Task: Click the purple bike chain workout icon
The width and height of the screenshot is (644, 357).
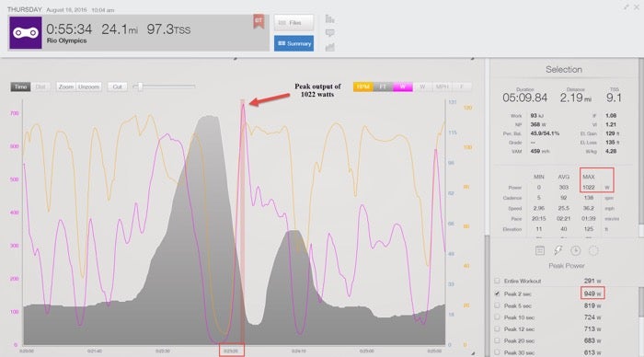Action: 26,33
